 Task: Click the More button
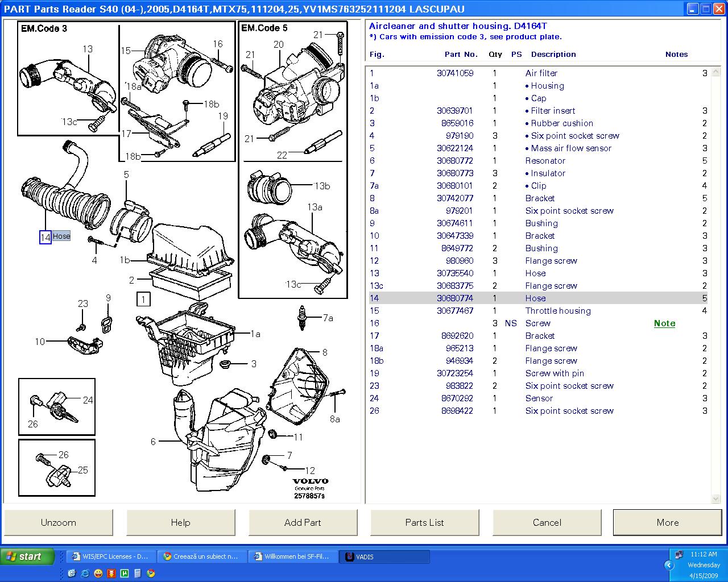668,522
